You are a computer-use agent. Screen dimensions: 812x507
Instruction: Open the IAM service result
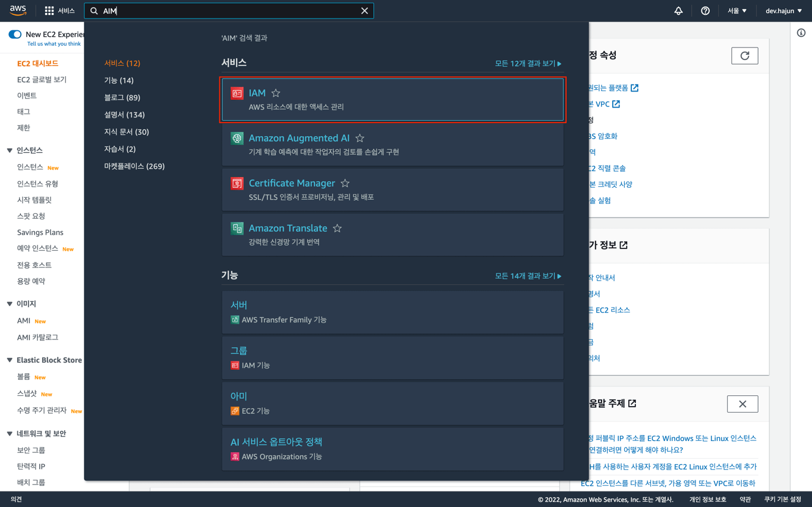pyautogui.click(x=392, y=100)
